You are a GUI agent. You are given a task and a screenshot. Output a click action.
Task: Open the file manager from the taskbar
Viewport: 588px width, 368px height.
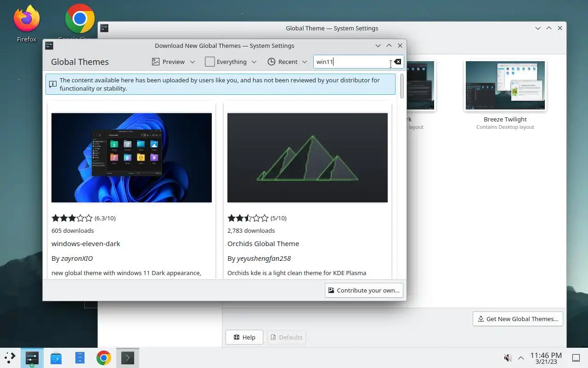[x=80, y=357]
